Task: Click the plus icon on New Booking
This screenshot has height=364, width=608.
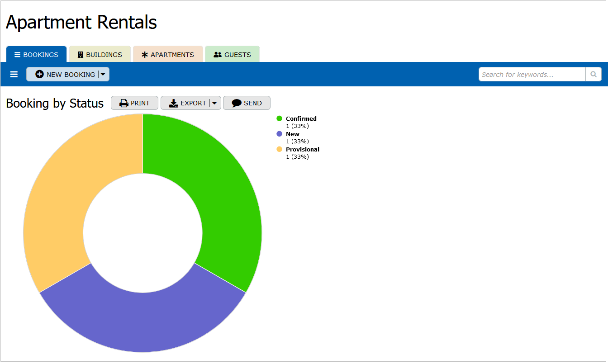Action: [39, 75]
